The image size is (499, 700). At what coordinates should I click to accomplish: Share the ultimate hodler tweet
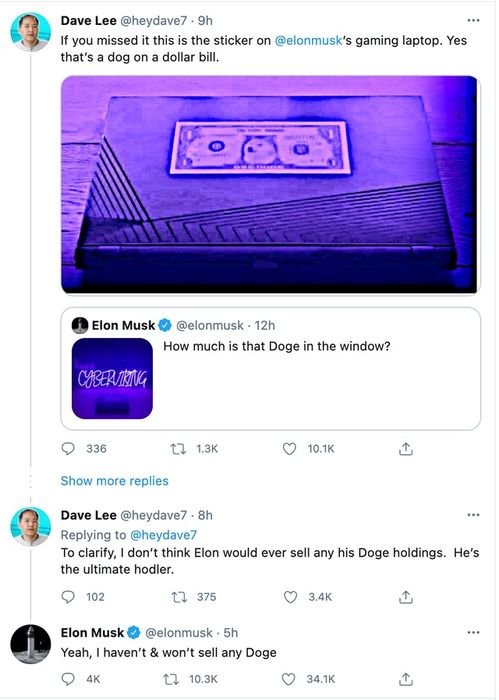[x=405, y=597]
